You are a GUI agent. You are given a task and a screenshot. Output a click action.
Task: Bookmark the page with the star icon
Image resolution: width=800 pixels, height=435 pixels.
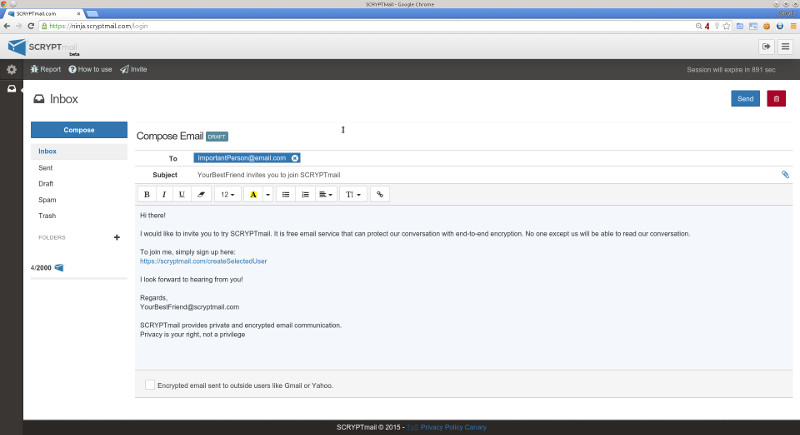[x=727, y=26]
